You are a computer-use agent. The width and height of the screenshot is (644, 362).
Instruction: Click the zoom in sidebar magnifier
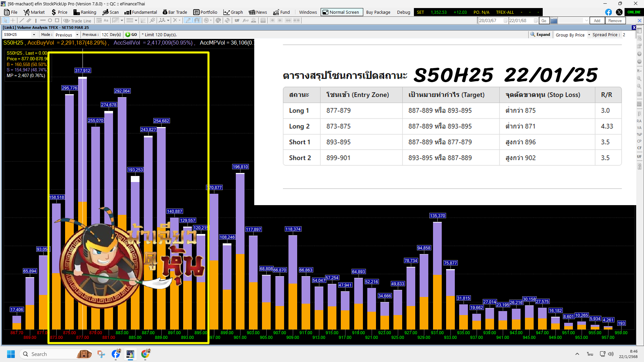click(639, 78)
